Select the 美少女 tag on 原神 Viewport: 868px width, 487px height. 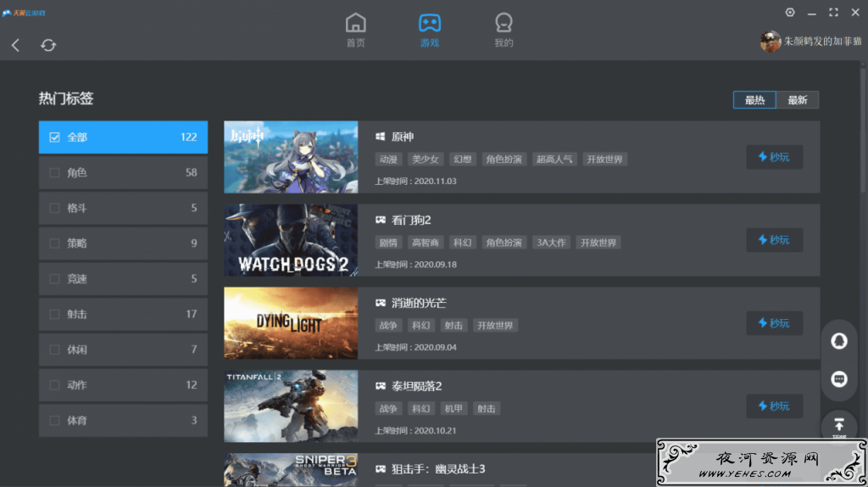tap(426, 160)
